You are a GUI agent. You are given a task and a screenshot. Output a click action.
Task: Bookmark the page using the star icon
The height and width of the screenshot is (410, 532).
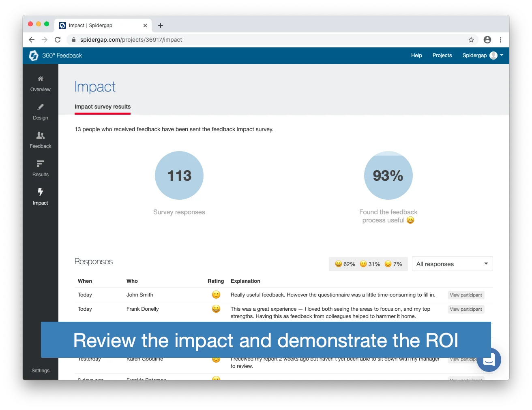pyautogui.click(x=471, y=40)
